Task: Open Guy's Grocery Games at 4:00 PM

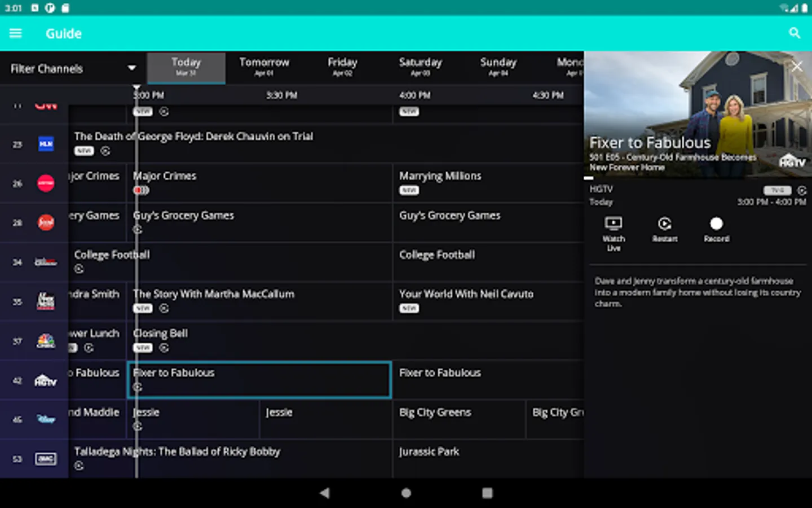Action: click(488, 222)
